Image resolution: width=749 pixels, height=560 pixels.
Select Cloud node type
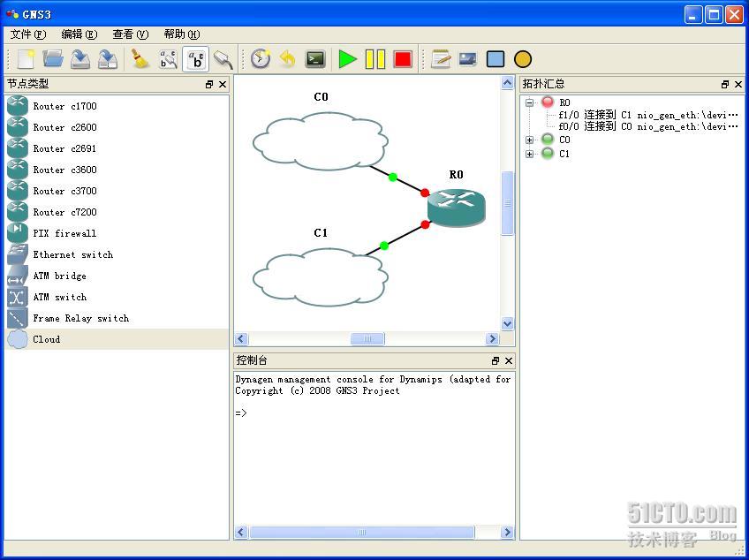point(117,339)
